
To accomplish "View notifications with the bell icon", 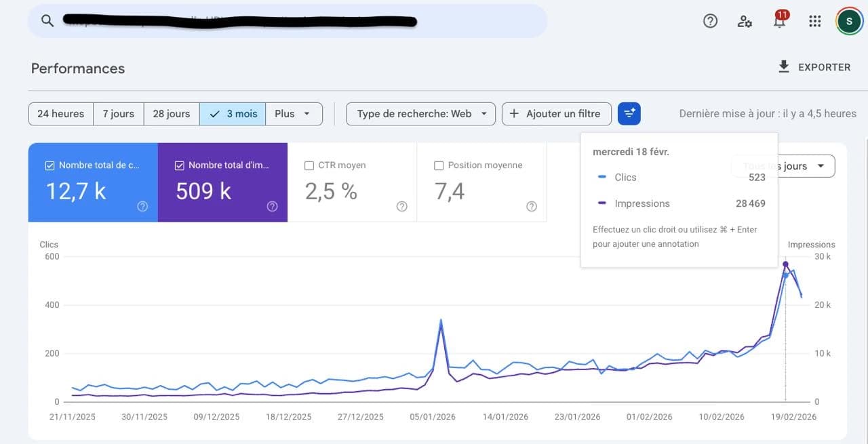I will coord(779,21).
